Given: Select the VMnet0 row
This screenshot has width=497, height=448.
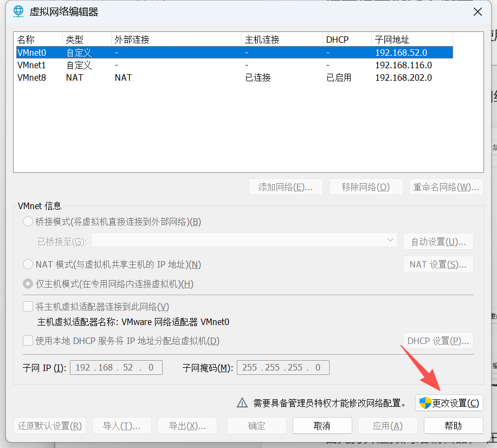Looking at the screenshot, I should [235, 53].
